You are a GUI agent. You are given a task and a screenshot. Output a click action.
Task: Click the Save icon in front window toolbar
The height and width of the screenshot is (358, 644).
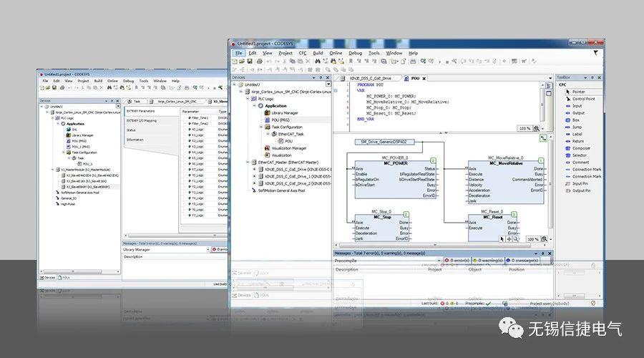tap(249, 62)
